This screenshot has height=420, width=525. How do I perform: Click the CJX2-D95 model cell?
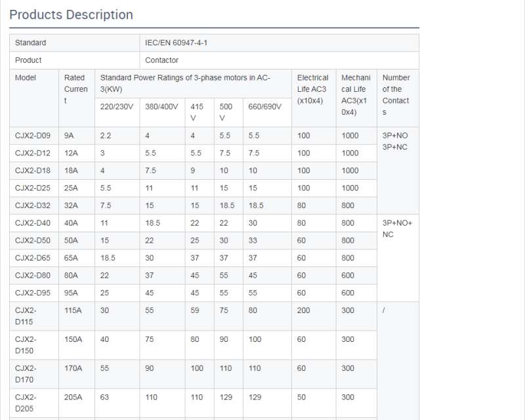[x=33, y=293]
